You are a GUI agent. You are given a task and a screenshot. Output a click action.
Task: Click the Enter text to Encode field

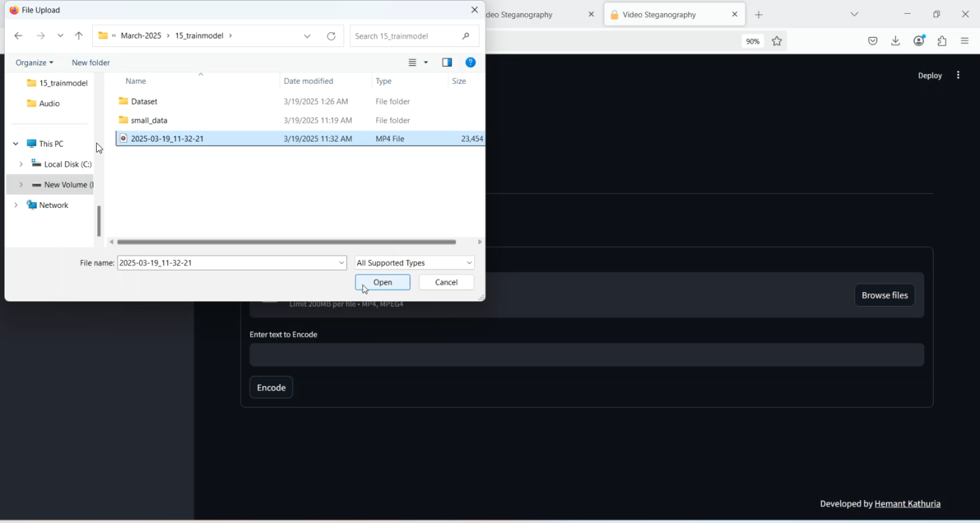pyautogui.click(x=586, y=355)
